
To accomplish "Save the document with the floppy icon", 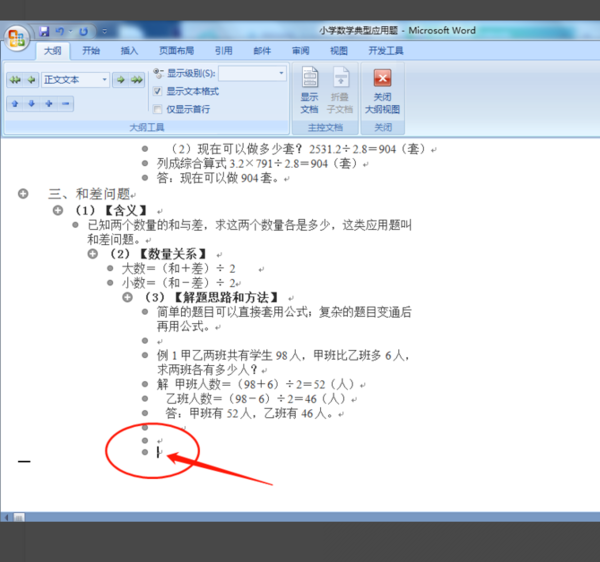I will tap(44, 31).
